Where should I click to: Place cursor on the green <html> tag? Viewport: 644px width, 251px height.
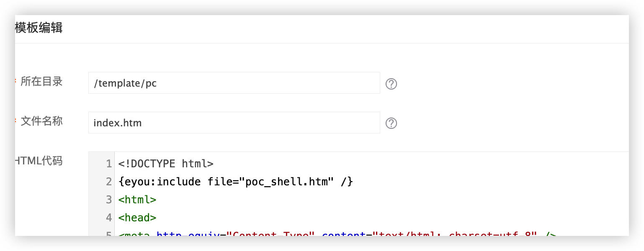[x=137, y=200]
